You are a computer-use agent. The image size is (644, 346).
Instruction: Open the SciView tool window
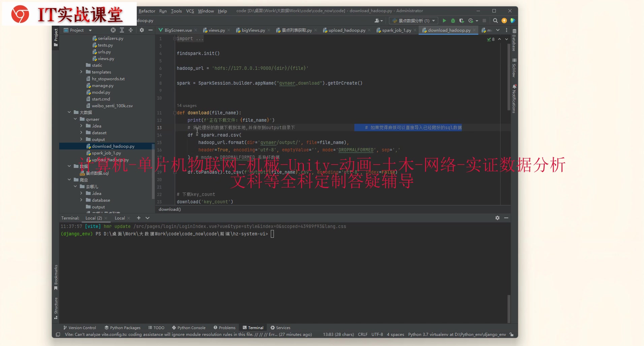514,68
